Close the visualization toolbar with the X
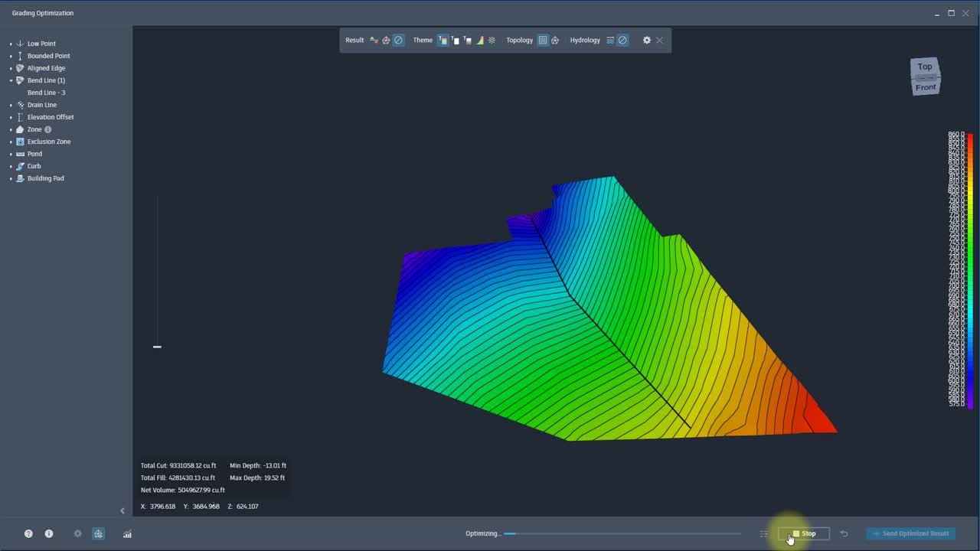Screen dimensions: 980x551 660,41
